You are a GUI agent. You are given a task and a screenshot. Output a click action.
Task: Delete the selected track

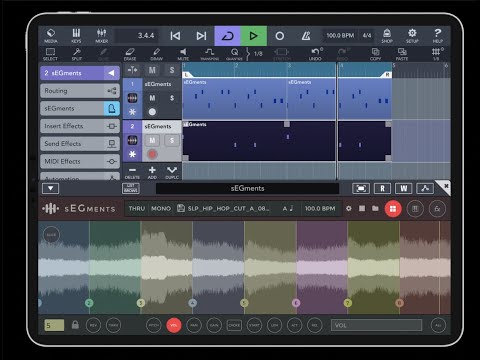tap(132, 172)
